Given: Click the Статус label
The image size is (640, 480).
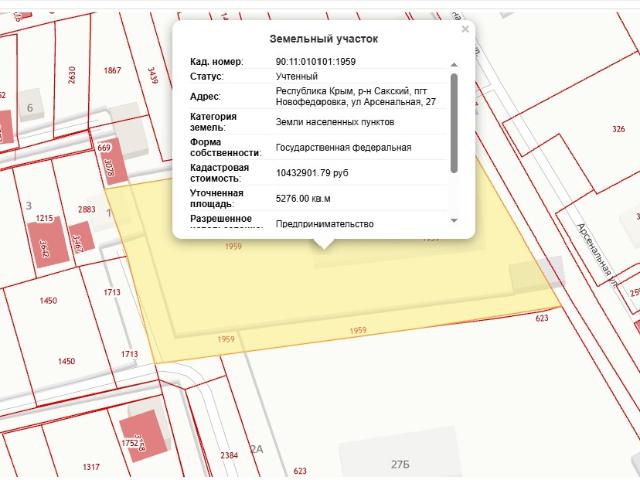Looking at the screenshot, I should 207,76.
